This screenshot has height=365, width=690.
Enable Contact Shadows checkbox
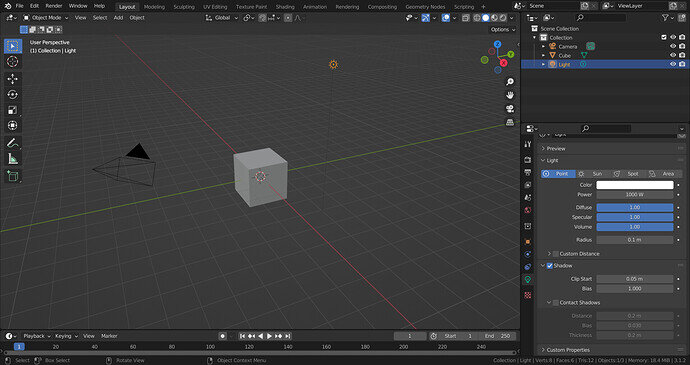tap(556, 302)
